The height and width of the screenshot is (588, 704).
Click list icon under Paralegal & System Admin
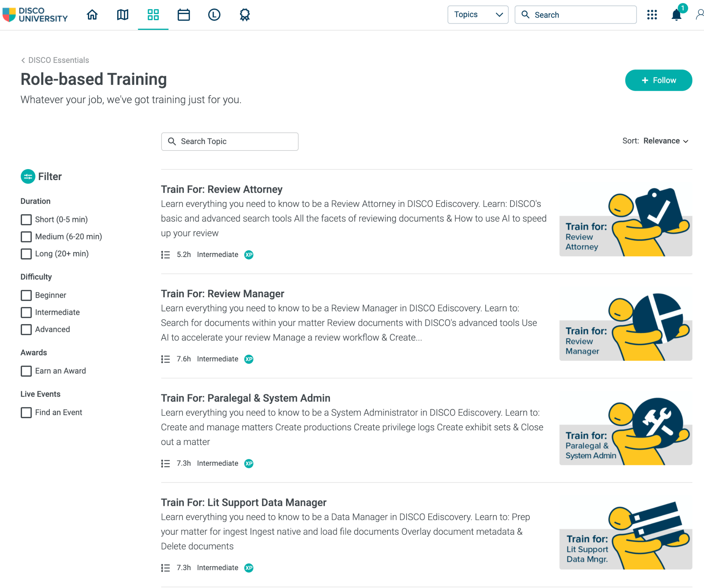click(165, 464)
